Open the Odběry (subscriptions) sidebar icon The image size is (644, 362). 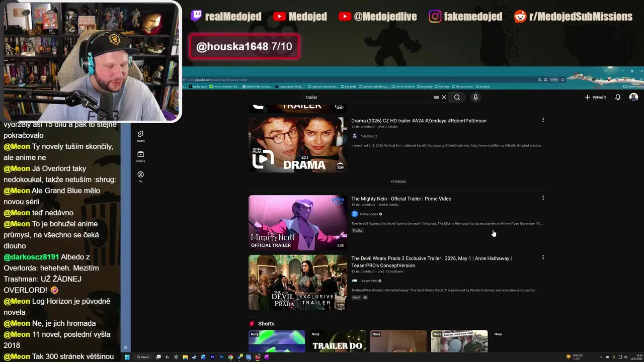[140, 156]
